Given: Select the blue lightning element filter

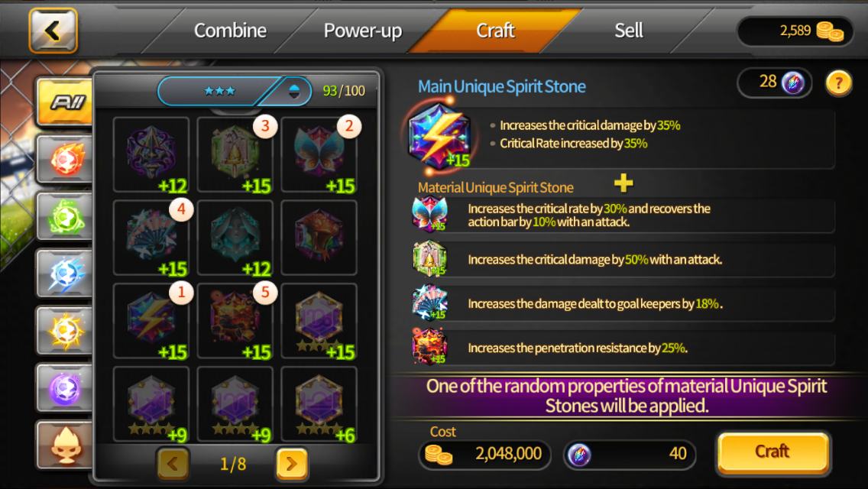Looking at the screenshot, I should coord(65,274).
